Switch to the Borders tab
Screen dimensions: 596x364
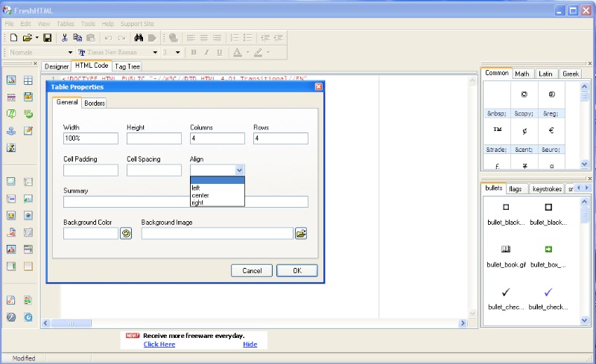click(95, 103)
